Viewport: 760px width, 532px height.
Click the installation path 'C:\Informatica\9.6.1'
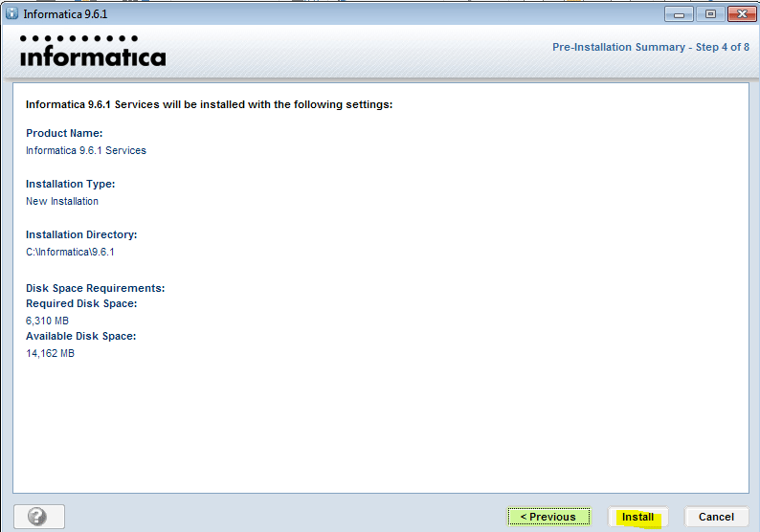pyautogui.click(x=70, y=252)
